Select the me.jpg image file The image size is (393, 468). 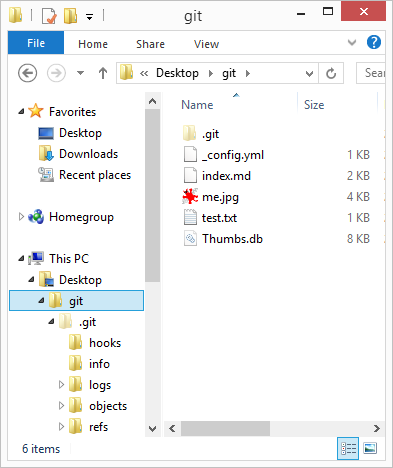click(220, 197)
